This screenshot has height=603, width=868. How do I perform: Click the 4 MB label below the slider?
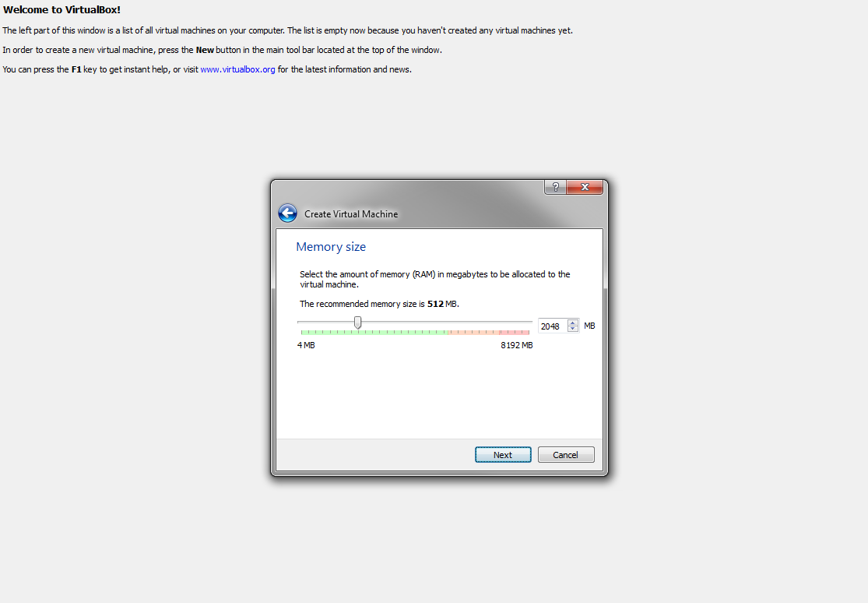click(305, 344)
